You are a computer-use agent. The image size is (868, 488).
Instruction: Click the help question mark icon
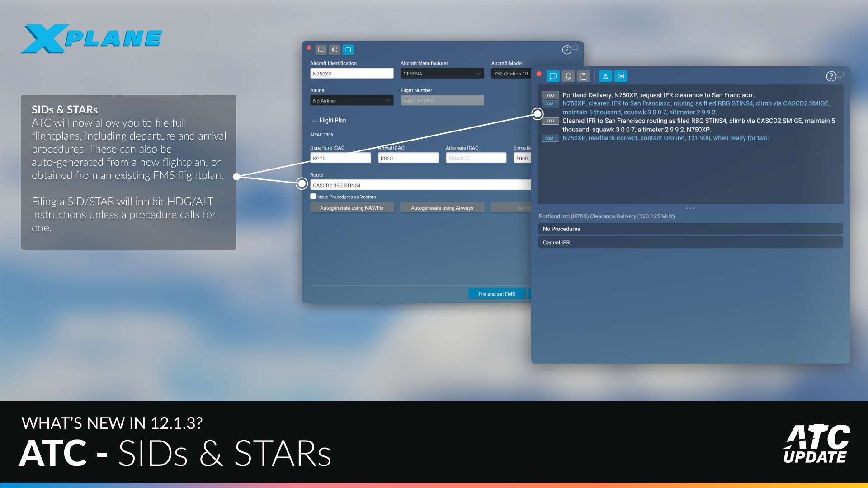(567, 49)
